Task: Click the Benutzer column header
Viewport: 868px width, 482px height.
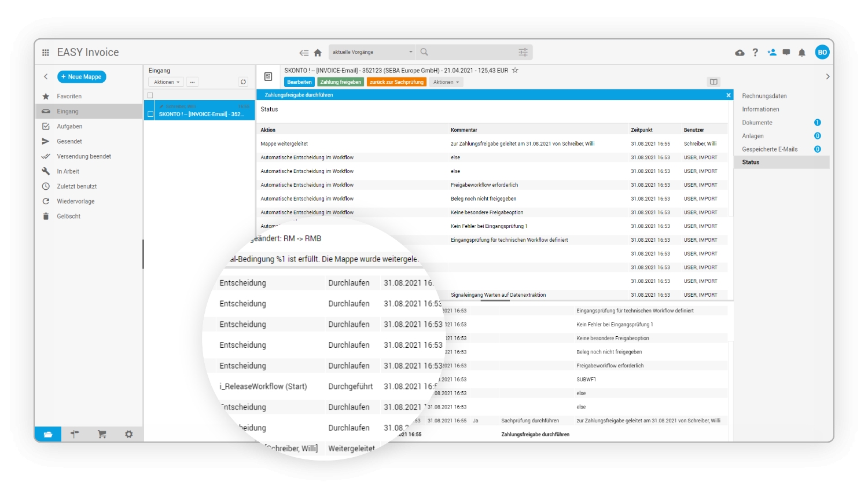Action: (694, 130)
